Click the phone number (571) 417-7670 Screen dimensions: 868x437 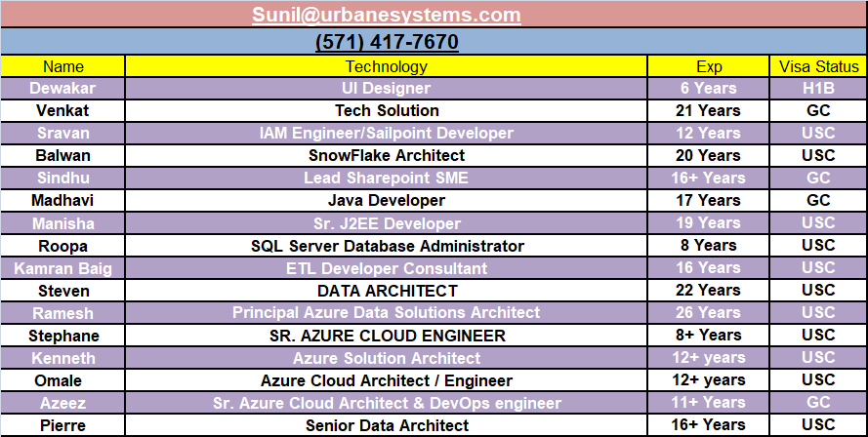(x=387, y=42)
